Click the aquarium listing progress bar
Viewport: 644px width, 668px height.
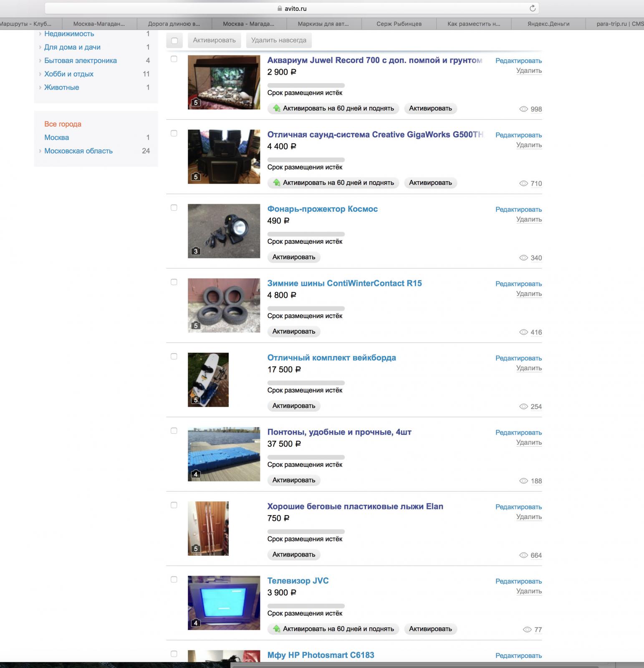(x=306, y=85)
